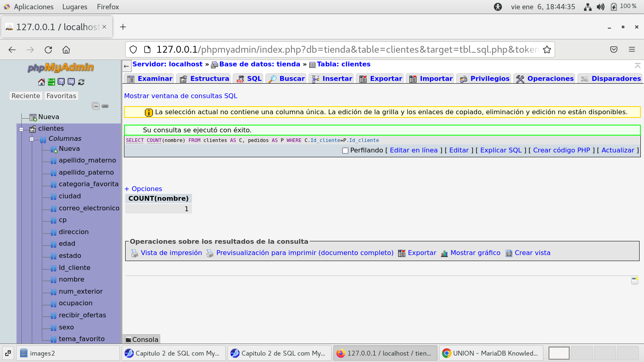Reload the navigation panel with refresh icon
This screenshot has width=644, height=362.
coord(81,82)
